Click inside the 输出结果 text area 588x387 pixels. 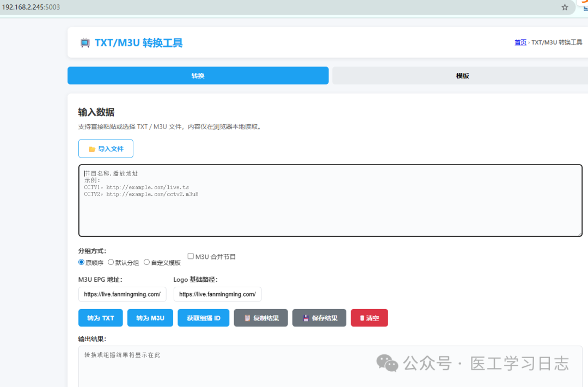pyautogui.click(x=330, y=366)
